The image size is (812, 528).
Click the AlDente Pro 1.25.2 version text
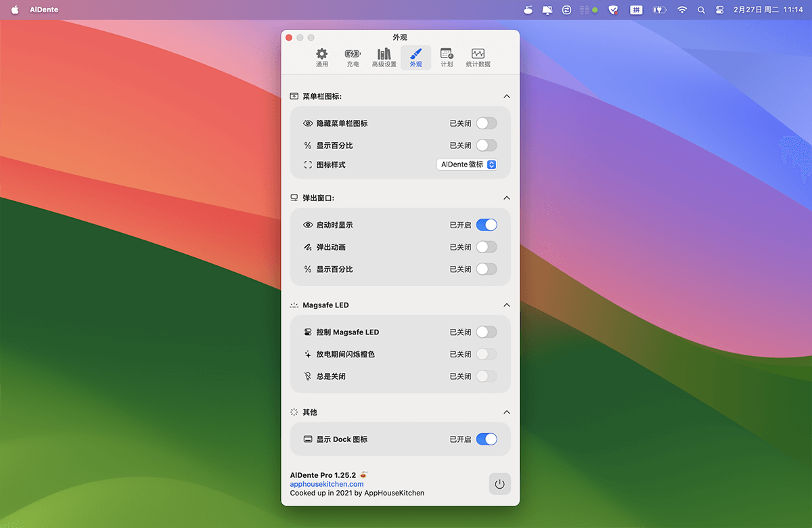[x=323, y=475]
